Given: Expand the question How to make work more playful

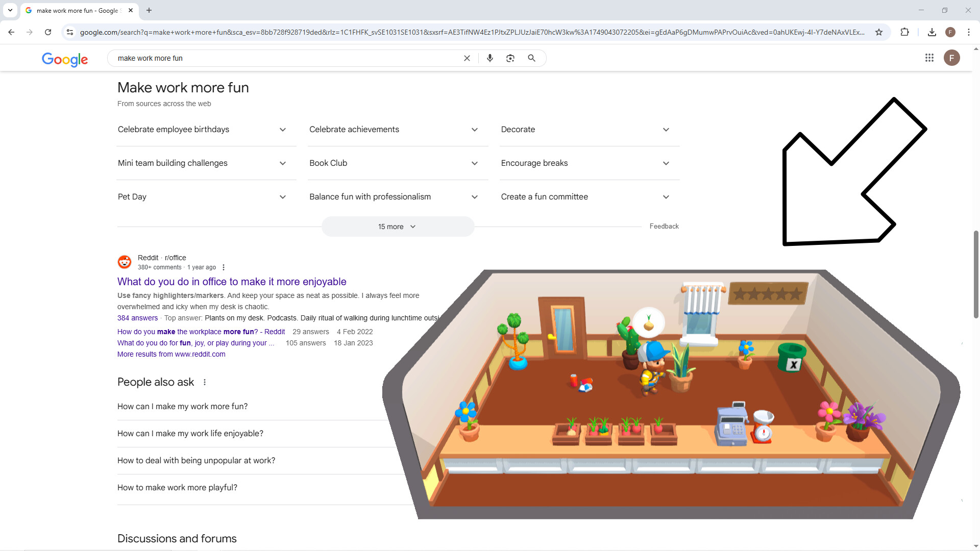Looking at the screenshot, I should point(177,487).
